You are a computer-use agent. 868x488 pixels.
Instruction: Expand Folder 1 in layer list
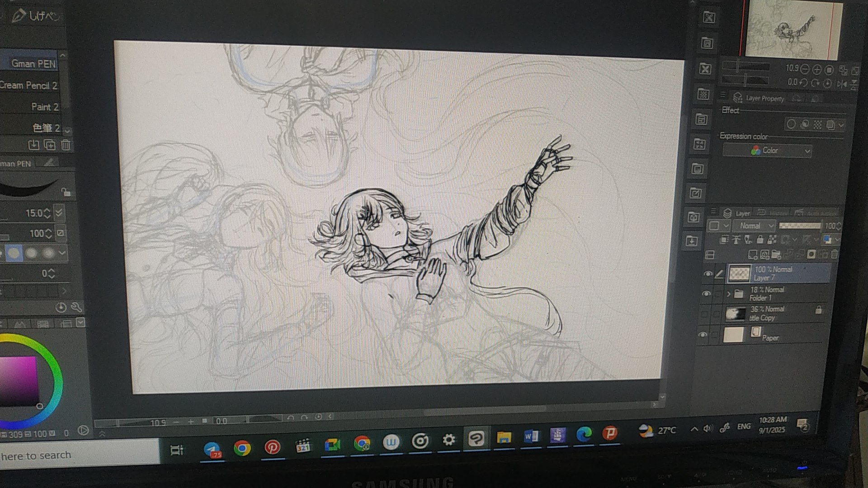728,294
